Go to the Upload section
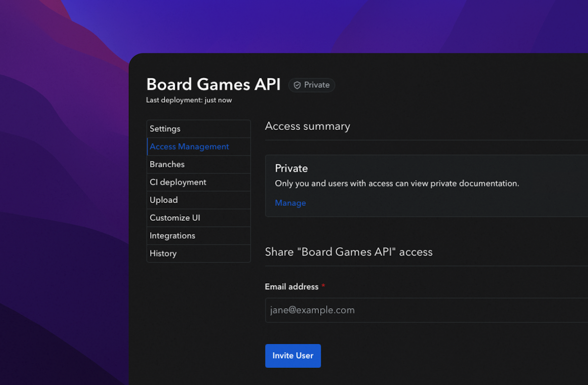This screenshot has height=385, width=588. point(164,200)
